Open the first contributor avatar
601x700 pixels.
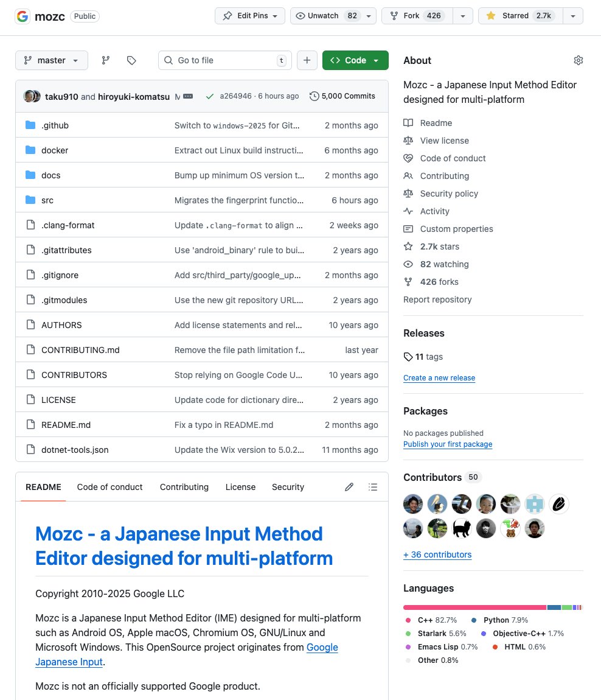(x=413, y=505)
